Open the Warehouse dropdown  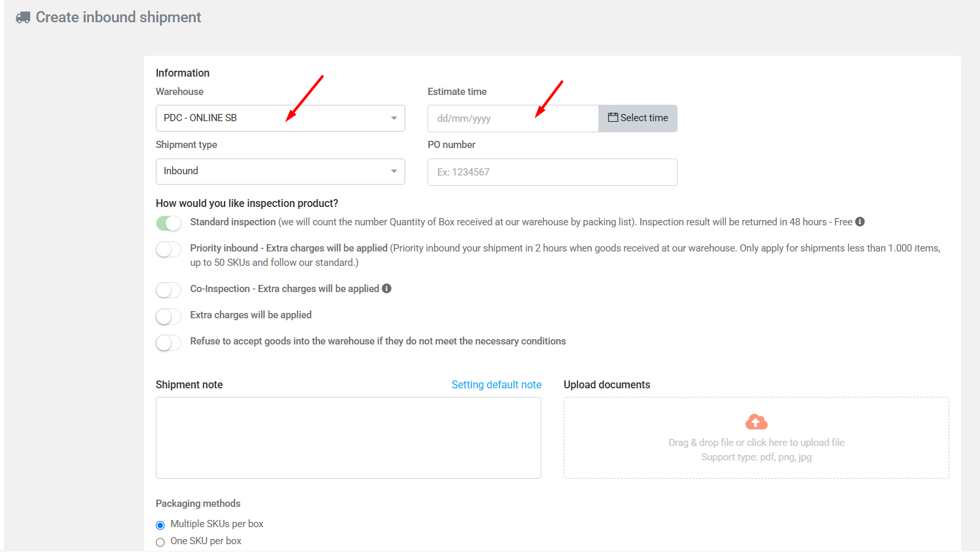pos(280,119)
